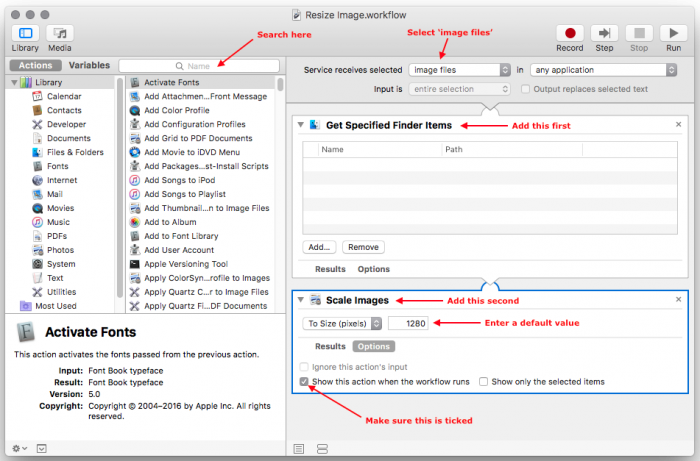This screenshot has width=700, height=461.
Task: Toggle the Library pane button in toolbar
Action: click(25, 33)
